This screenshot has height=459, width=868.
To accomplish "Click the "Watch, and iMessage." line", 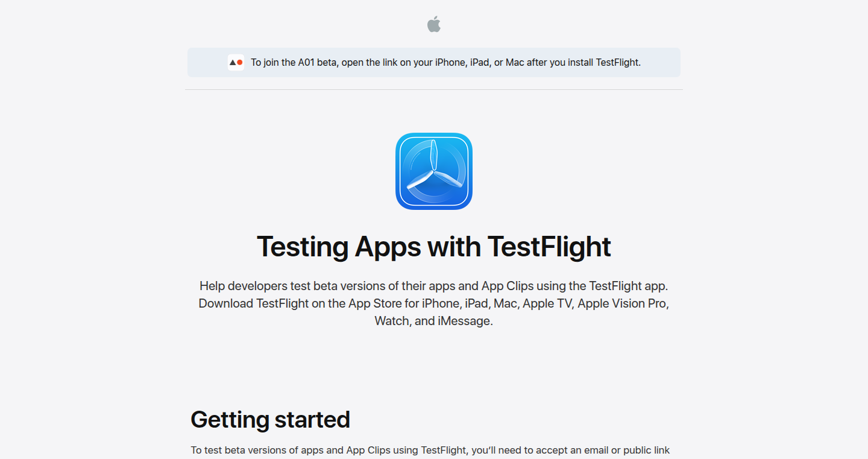I will (434, 321).
